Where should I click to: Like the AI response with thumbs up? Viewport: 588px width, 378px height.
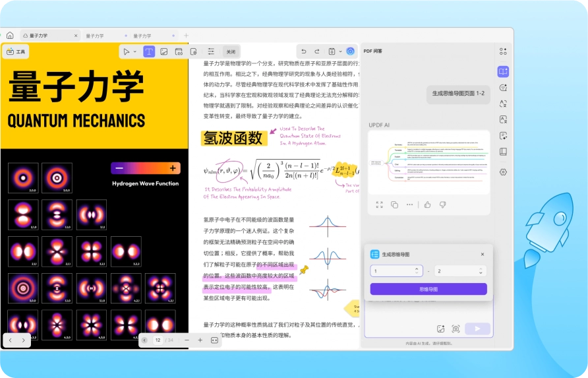[x=428, y=205]
